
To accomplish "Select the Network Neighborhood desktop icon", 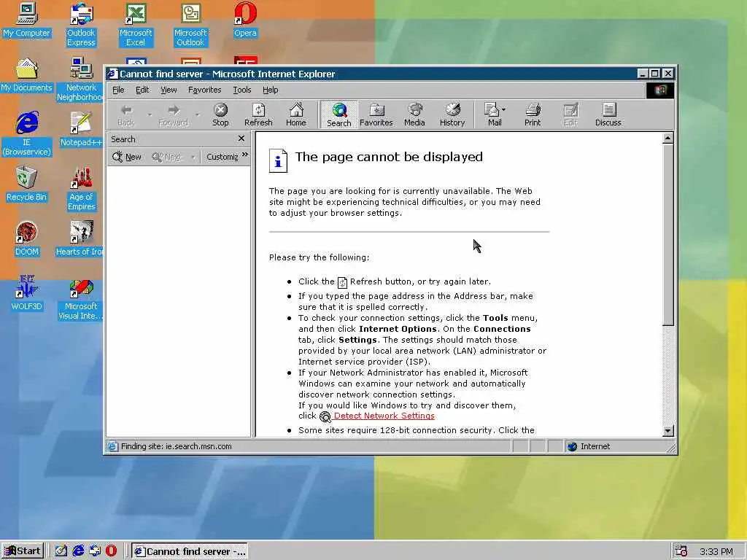I will [80, 79].
